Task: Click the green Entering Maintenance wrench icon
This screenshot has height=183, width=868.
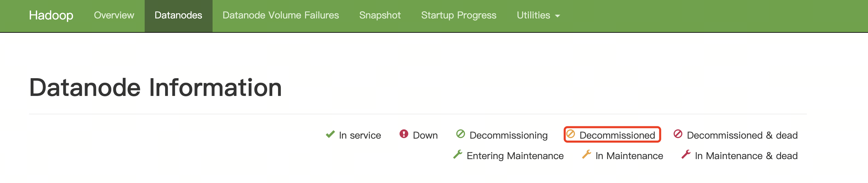Action: [x=458, y=154]
